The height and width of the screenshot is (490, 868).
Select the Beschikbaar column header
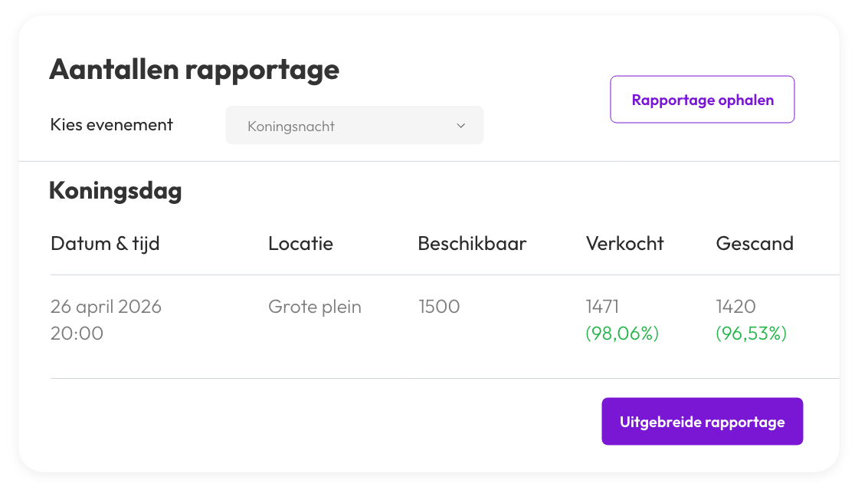[472, 244]
